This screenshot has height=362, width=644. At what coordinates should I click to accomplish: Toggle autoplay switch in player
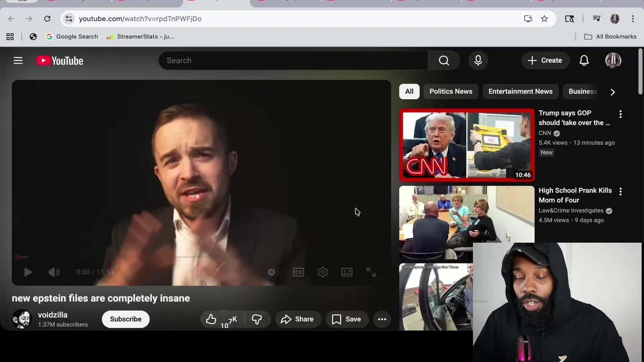[x=271, y=272]
